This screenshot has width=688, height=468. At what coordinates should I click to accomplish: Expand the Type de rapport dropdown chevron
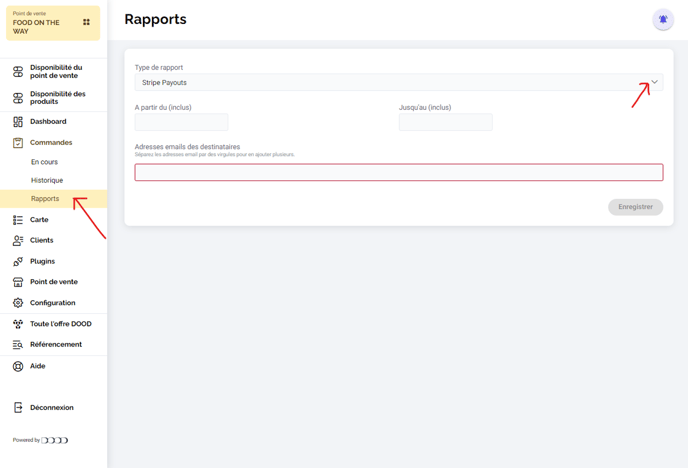point(654,82)
